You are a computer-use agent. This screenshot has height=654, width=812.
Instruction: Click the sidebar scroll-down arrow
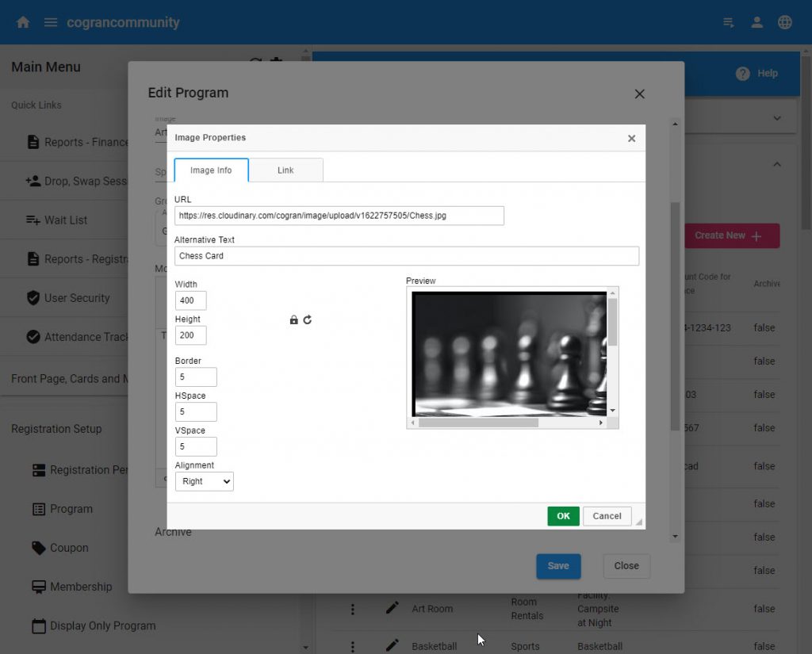tap(305, 648)
